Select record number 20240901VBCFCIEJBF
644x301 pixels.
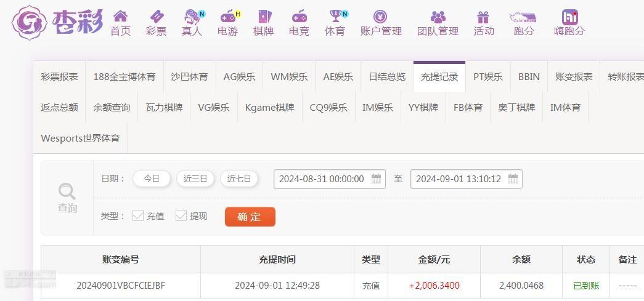pos(121,286)
